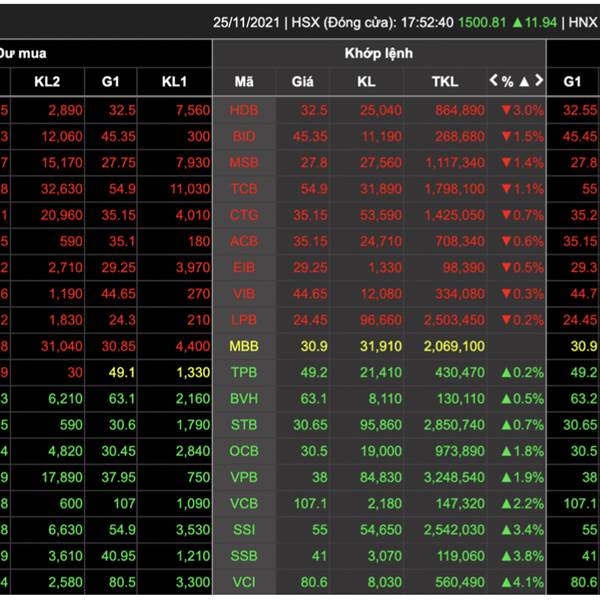This screenshot has height=600, width=600.
Task: Click MSB KL1 value 7,930
Action: 193,163
